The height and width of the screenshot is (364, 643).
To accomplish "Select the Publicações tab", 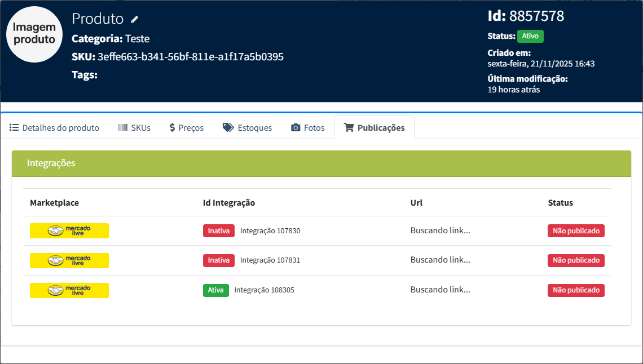I will coord(374,128).
